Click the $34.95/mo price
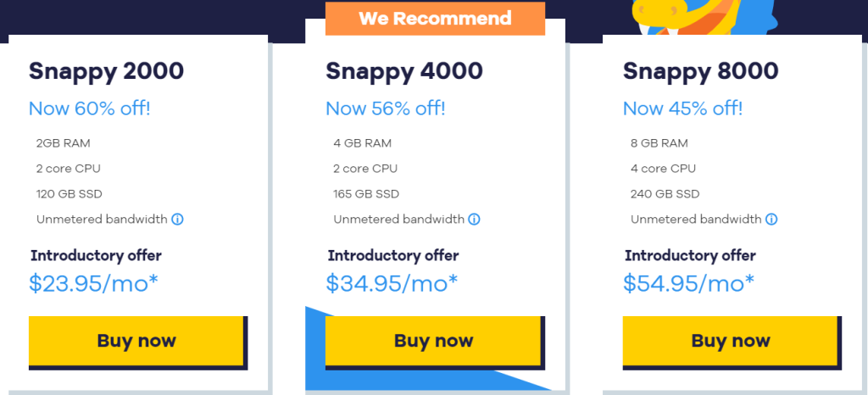This screenshot has height=395, width=868. pos(392,283)
